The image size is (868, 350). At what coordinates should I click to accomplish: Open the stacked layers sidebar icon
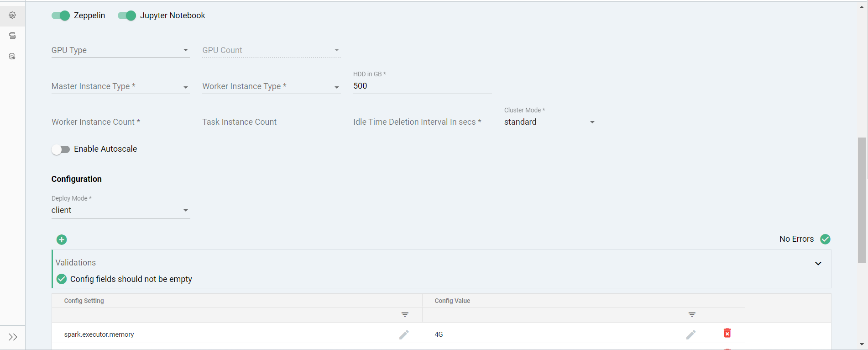point(12,36)
